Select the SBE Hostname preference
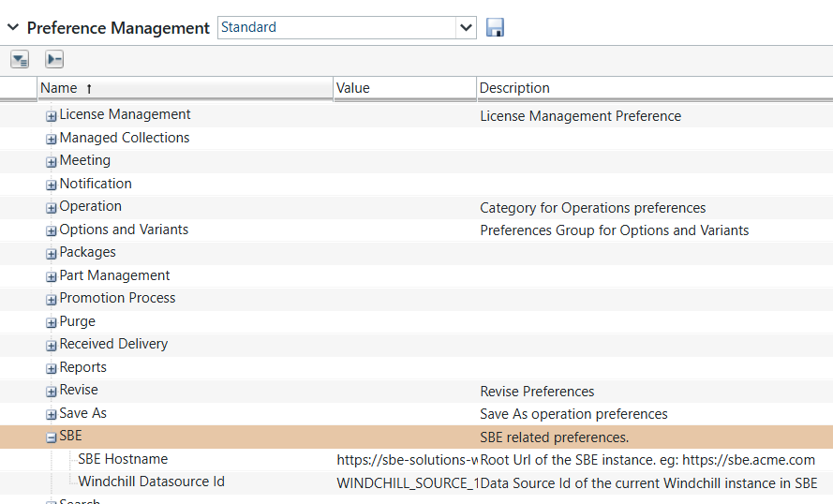The height and width of the screenshot is (504, 833). coord(123,459)
